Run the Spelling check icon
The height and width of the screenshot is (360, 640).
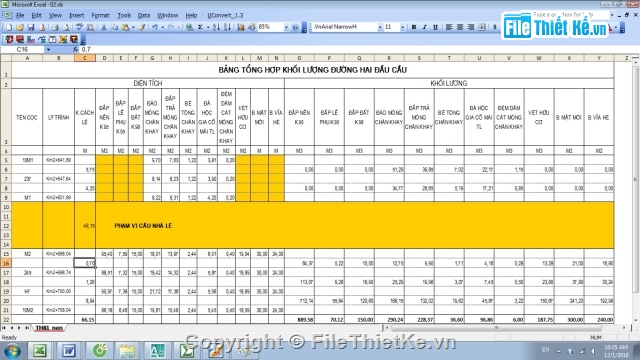pos(79,27)
